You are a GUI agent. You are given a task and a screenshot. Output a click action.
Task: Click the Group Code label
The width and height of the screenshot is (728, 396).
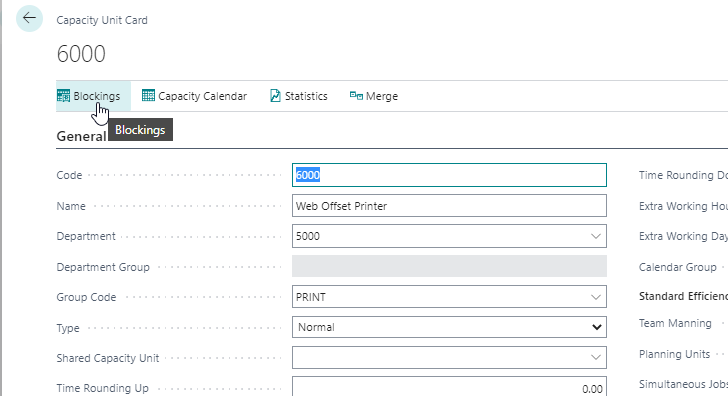coord(86,298)
